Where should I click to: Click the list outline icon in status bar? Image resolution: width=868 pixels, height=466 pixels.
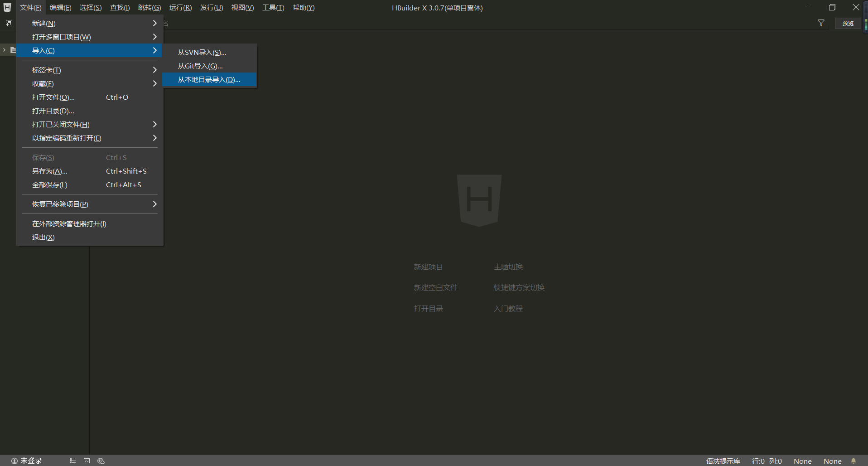(72, 461)
